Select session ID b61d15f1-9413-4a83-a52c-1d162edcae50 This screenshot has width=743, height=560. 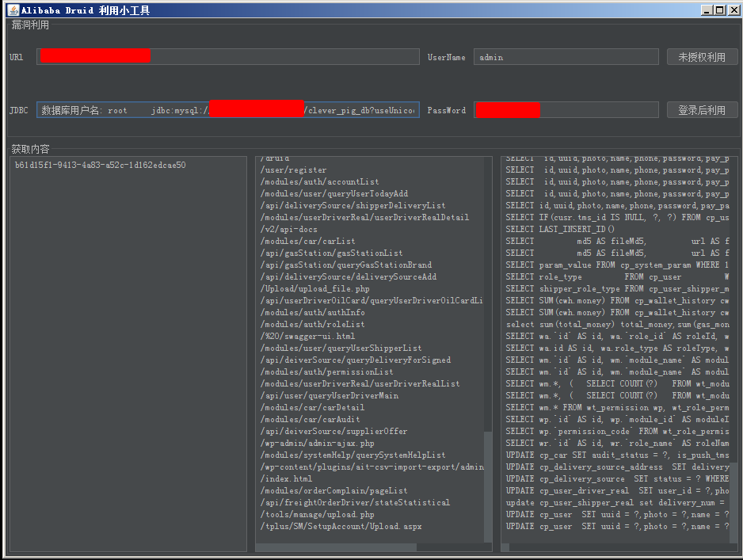point(100,165)
